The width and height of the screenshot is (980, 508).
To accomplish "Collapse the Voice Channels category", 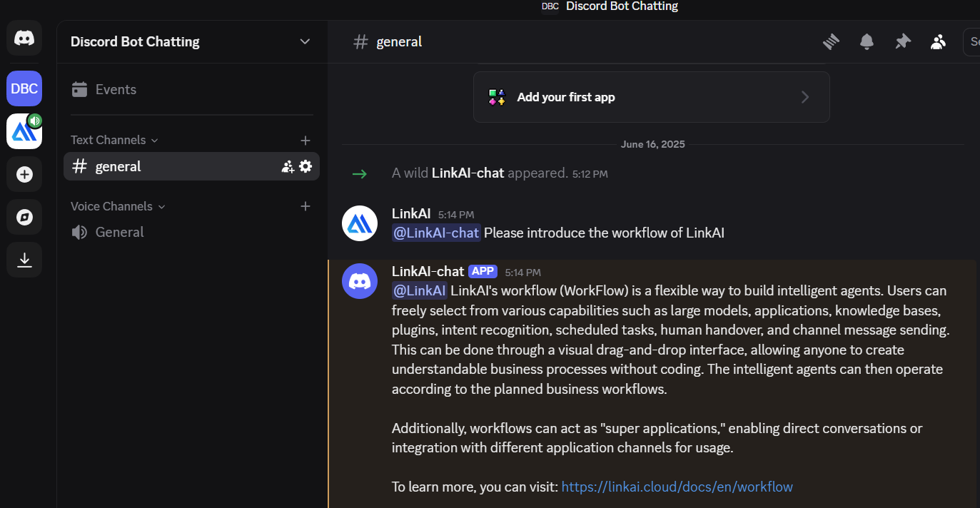I will coord(118,206).
